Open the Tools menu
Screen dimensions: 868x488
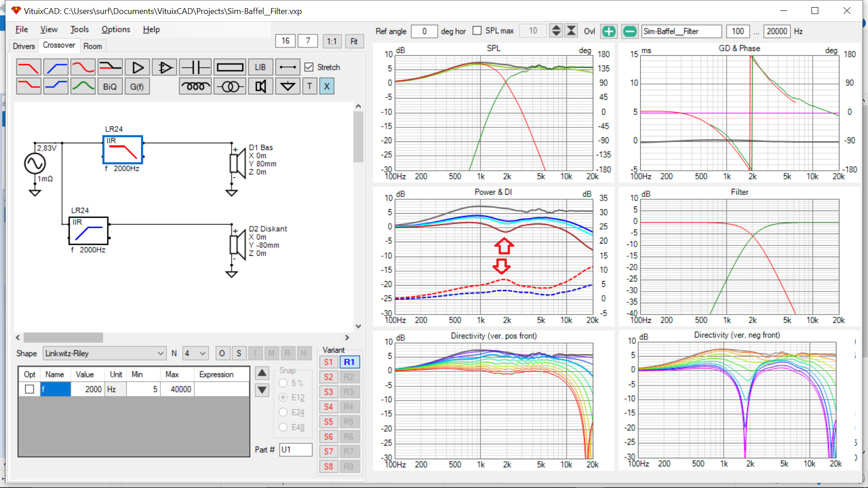click(80, 29)
